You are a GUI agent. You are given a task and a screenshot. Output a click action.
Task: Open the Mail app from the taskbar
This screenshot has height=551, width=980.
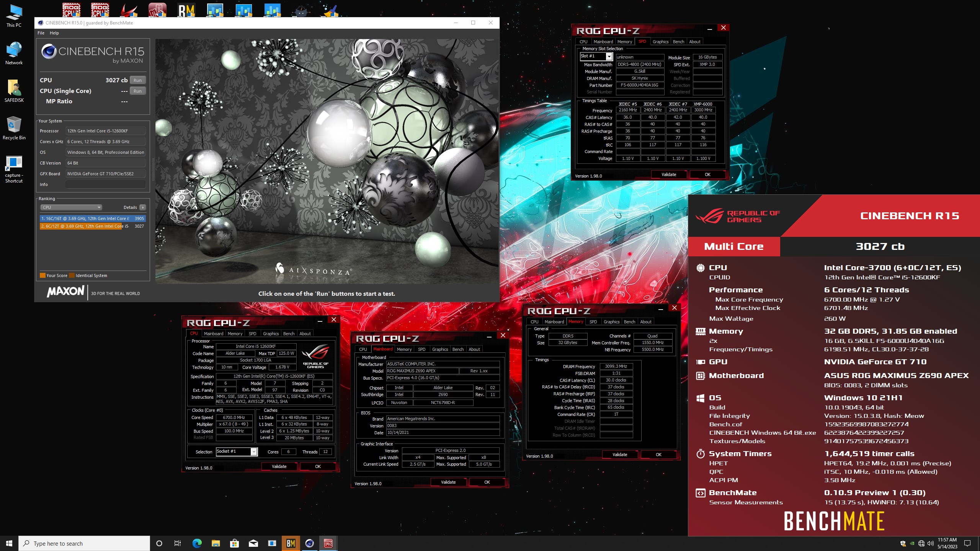click(253, 543)
